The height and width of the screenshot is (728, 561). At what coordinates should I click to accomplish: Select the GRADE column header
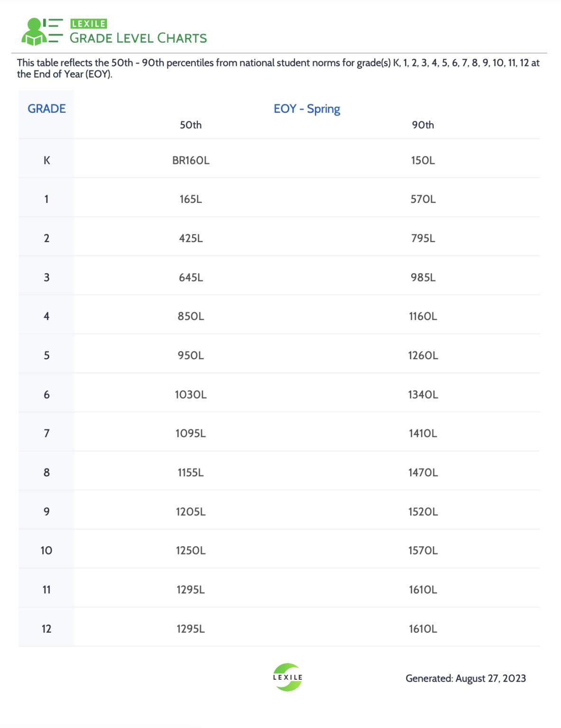[46, 109]
